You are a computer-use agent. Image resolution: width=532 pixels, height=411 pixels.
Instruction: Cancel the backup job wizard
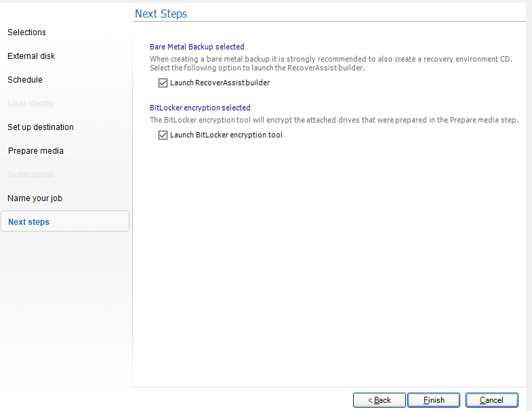point(491,400)
